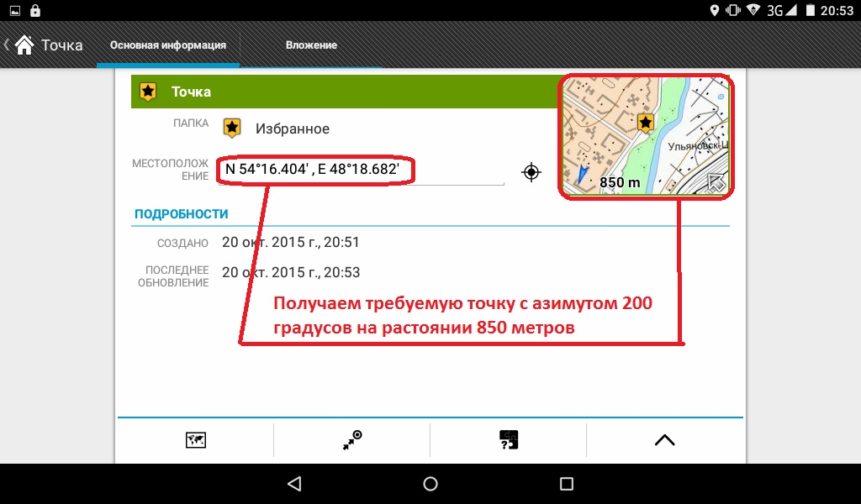Tap the crosshair location picker icon
Image resolution: width=861 pixels, height=504 pixels.
pos(531,171)
